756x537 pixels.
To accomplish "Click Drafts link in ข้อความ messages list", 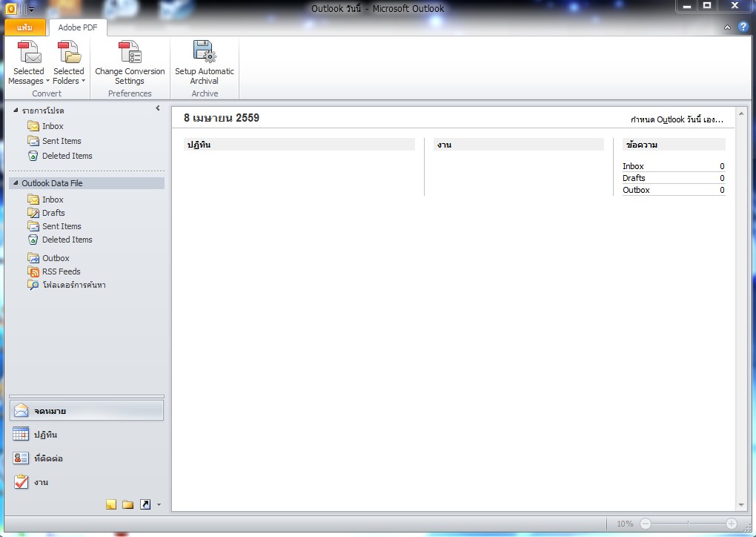I will pos(634,178).
